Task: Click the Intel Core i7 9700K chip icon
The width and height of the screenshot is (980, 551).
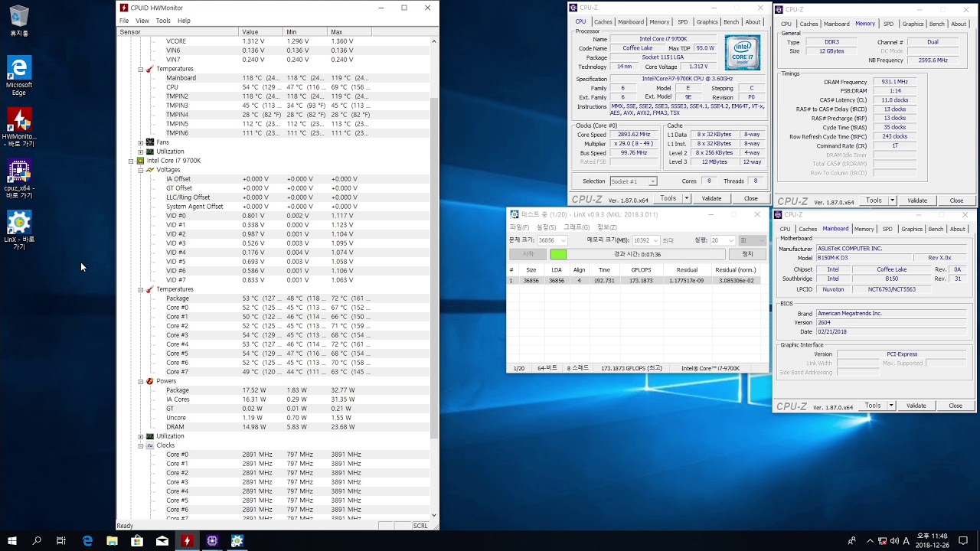Action: (x=141, y=161)
